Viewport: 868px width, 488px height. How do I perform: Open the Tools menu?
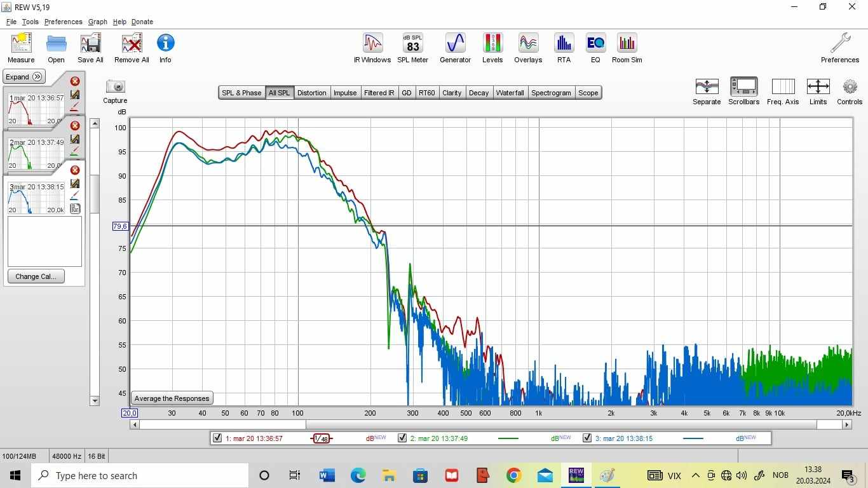[30, 22]
